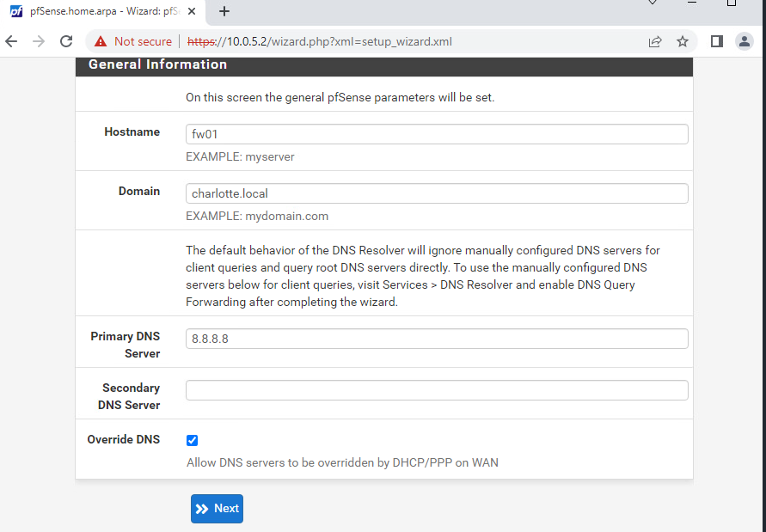
Task: Click the pfSense favicon on the tab
Action: click(x=16, y=11)
